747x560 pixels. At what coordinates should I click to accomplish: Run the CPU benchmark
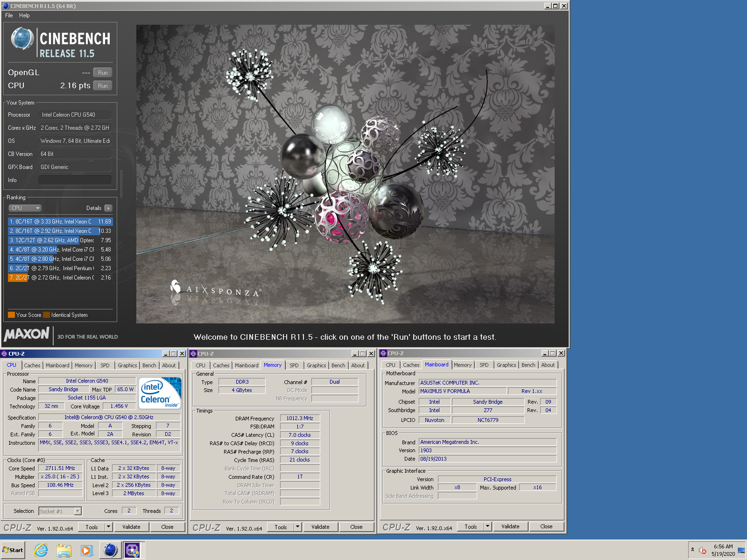coord(103,86)
